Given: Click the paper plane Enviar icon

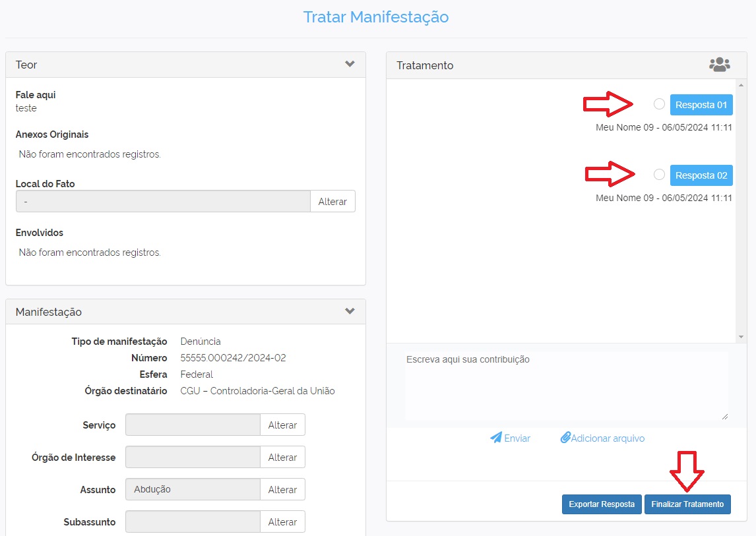Looking at the screenshot, I should (x=496, y=438).
